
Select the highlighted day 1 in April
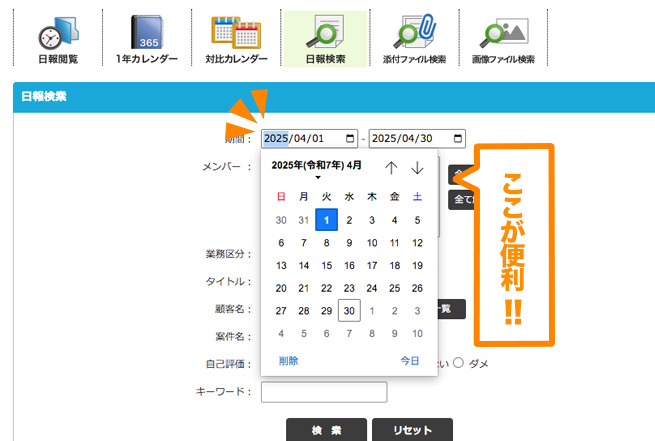tap(327, 220)
